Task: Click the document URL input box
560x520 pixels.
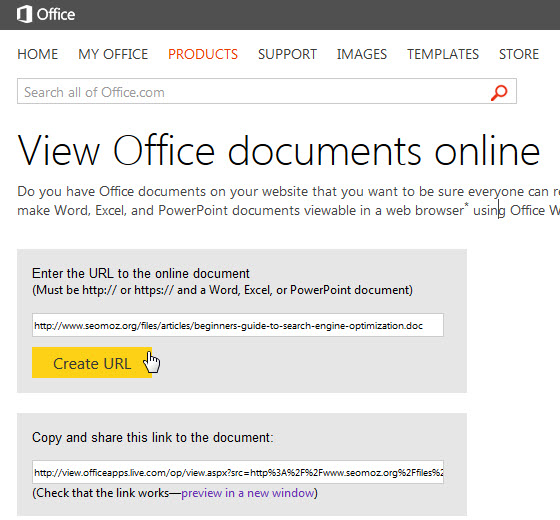Action: (x=238, y=325)
